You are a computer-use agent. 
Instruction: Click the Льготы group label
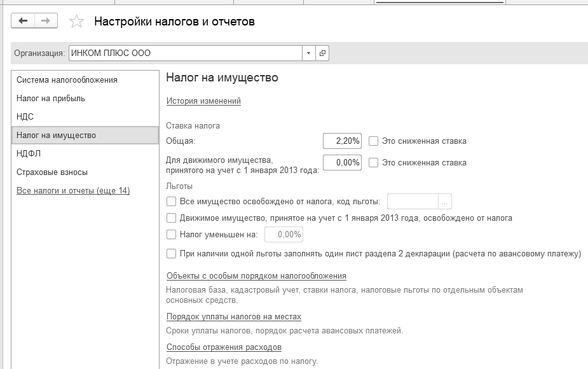179,186
